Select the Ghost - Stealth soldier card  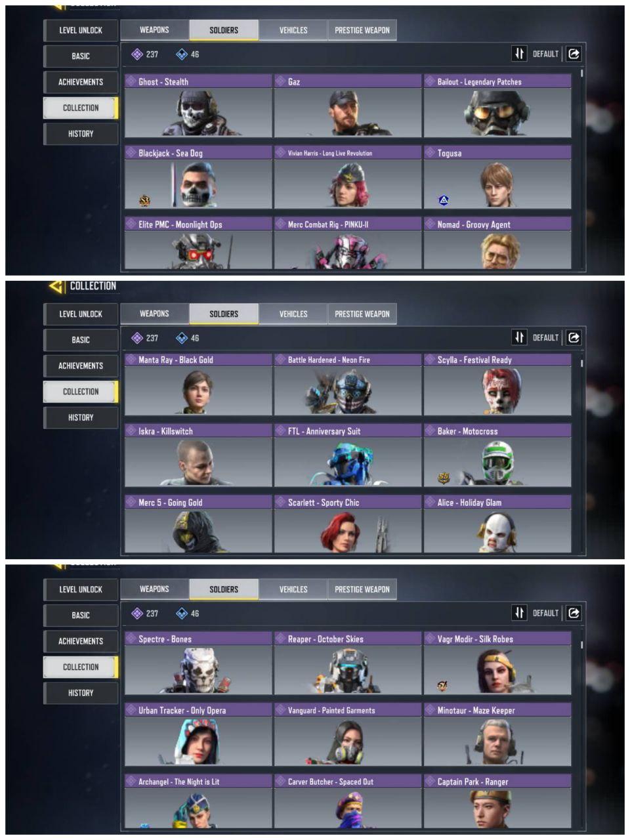198,106
